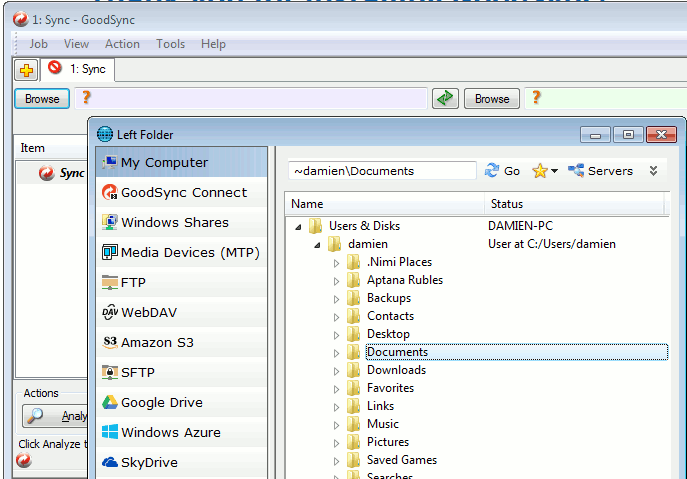Expand the Downloads folder
This screenshot has width=687, height=479.
point(336,371)
